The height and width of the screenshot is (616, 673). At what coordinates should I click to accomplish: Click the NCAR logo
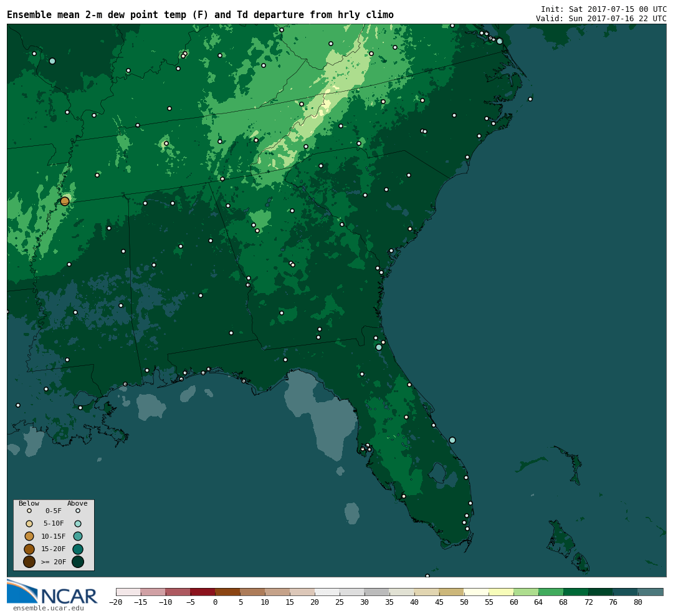52,592
